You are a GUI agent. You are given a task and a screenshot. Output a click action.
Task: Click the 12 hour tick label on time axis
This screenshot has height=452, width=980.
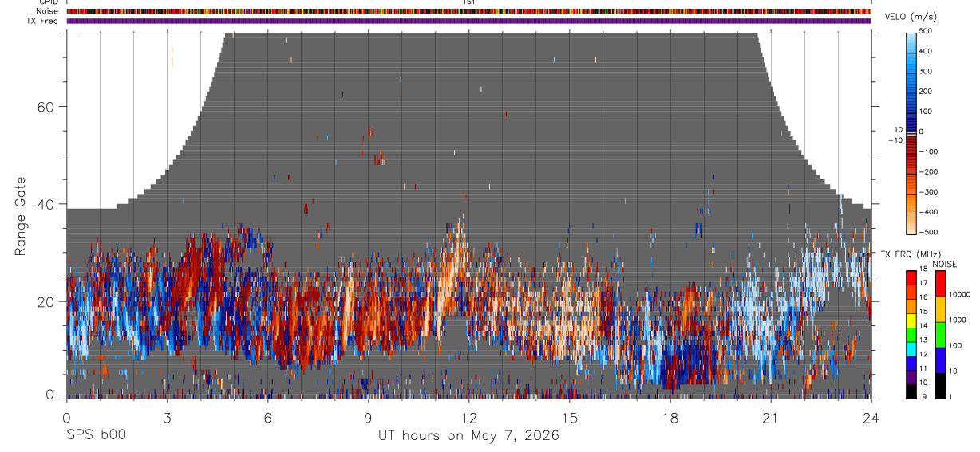468,417
